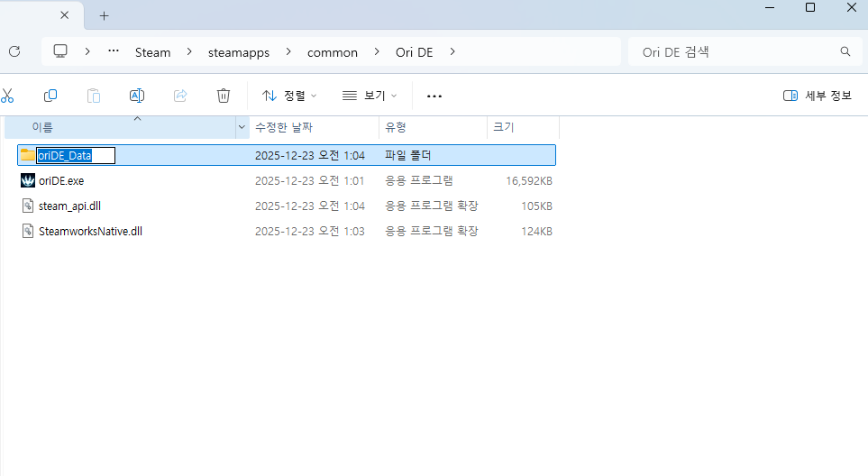Sort by the 크기 column header
This screenshot has height=476, width=868.
coord(523,127)
